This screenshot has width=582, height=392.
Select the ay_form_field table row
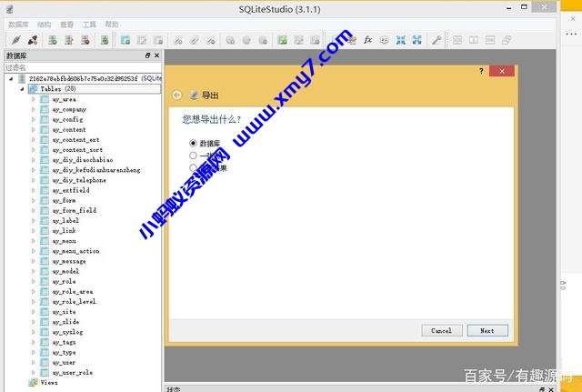coord(75,210)
